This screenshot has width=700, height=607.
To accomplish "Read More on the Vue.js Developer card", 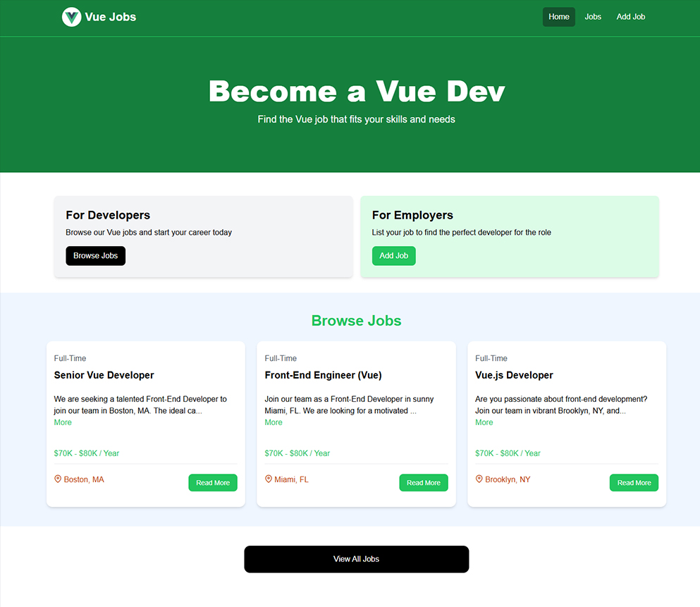I will point(634,482).
